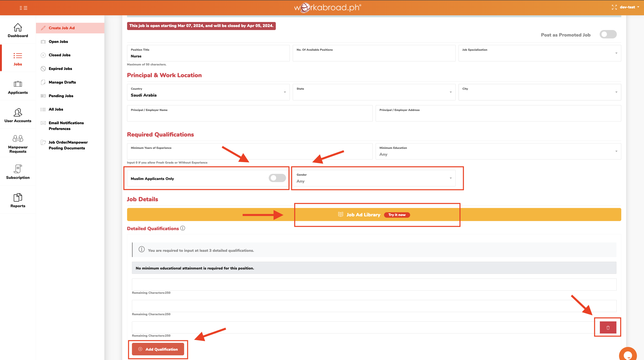
Task: Click the Subscription receipt icon
Action: (x=18, y=169)
